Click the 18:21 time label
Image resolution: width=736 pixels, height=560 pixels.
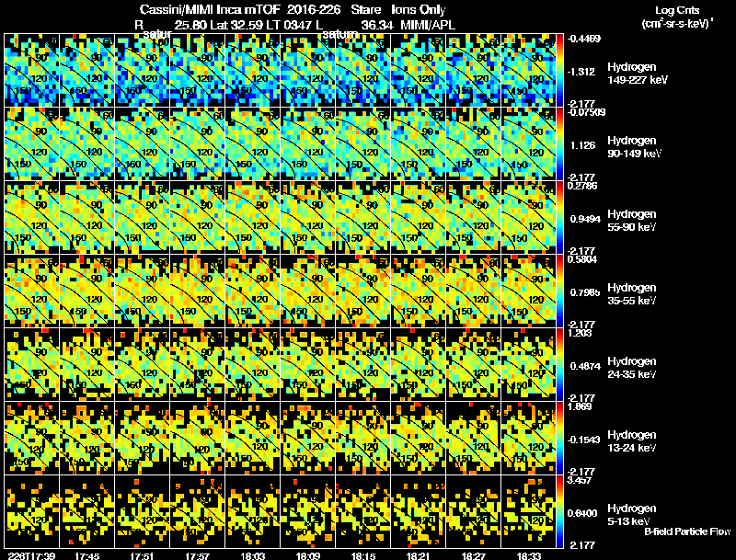tap(419, 556)
